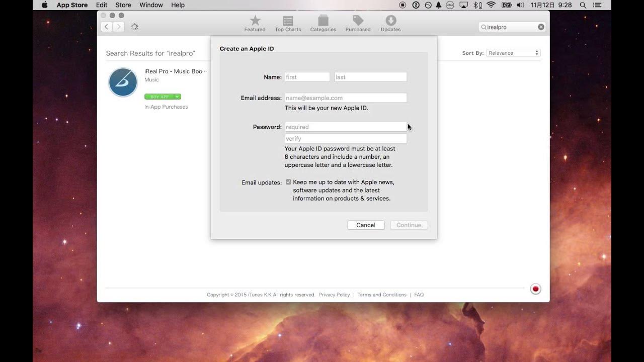Screen dimensions: 644x362
Task: Open the Sort By Relevance dropdown
Action: coord(513,53)
